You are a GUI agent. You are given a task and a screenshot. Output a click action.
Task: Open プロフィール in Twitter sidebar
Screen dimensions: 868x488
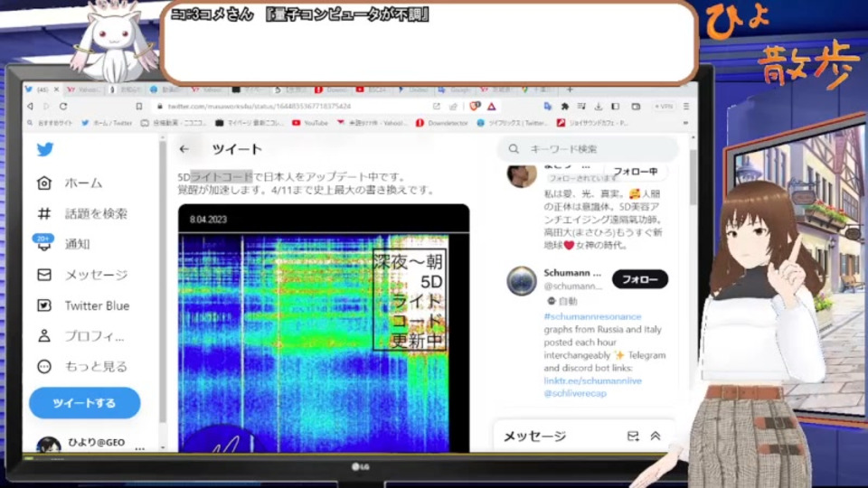click(x=80, y=336)
